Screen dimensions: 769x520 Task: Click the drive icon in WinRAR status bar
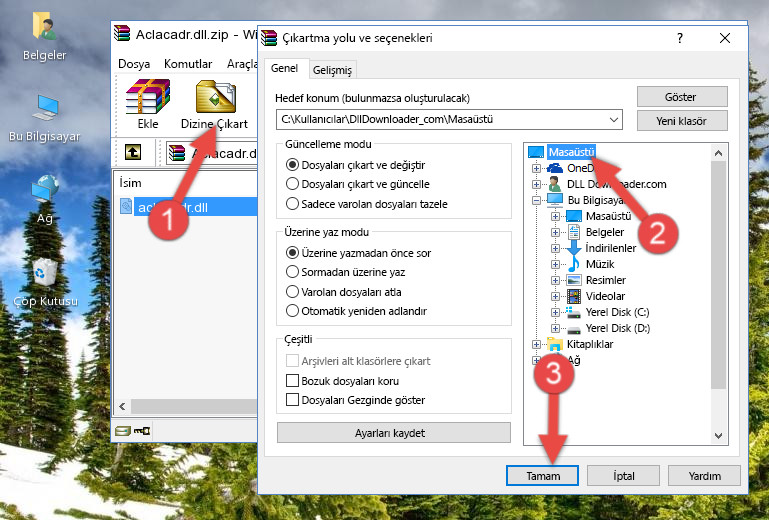coord(123,431)
